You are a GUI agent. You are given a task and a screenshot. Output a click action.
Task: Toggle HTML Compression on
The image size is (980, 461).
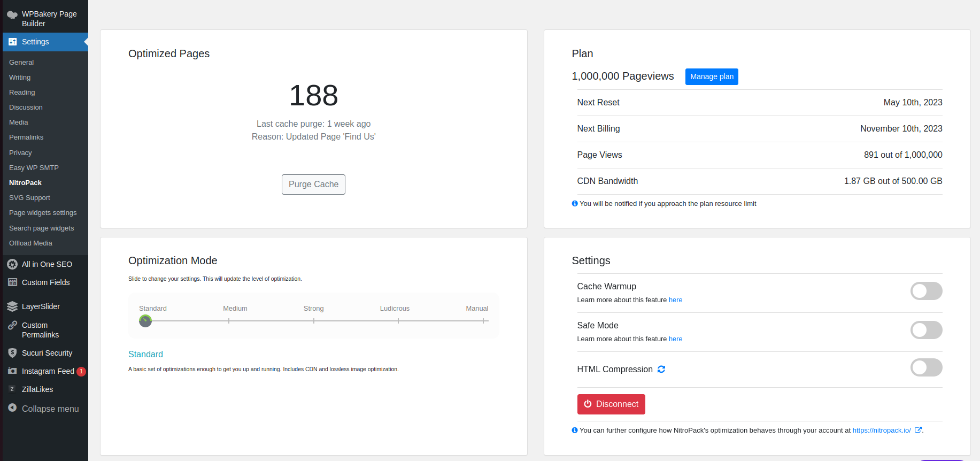(x=926, y=368)
